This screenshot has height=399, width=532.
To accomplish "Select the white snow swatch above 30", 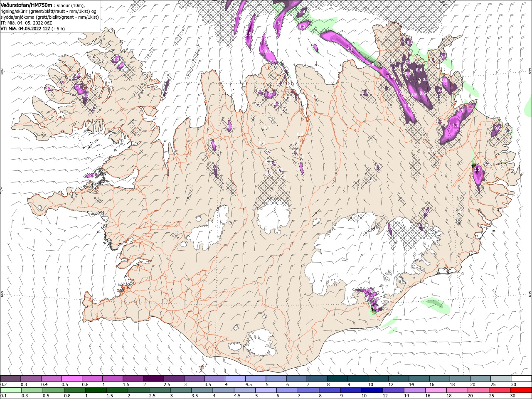I will (x=521, y=379).
